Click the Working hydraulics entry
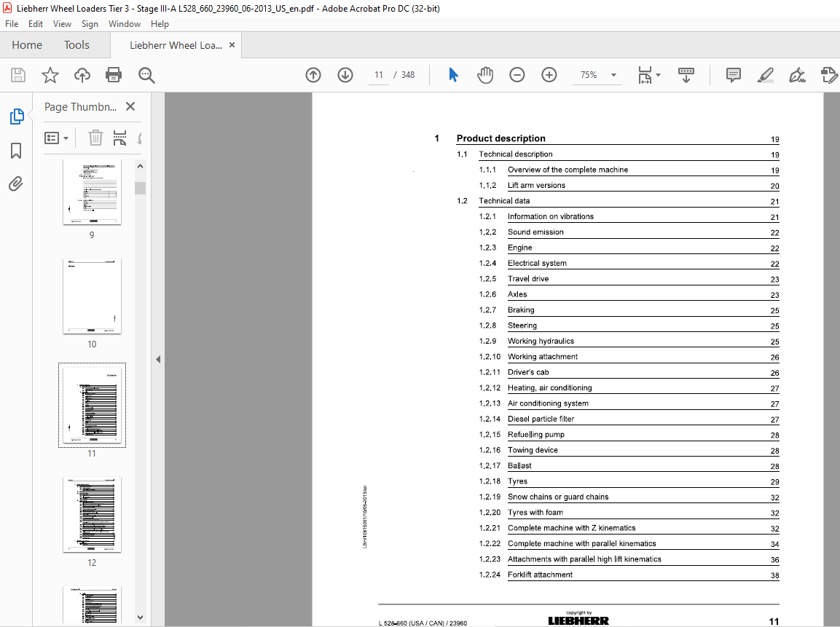The image size is (840, 627). tap(541, 341)
